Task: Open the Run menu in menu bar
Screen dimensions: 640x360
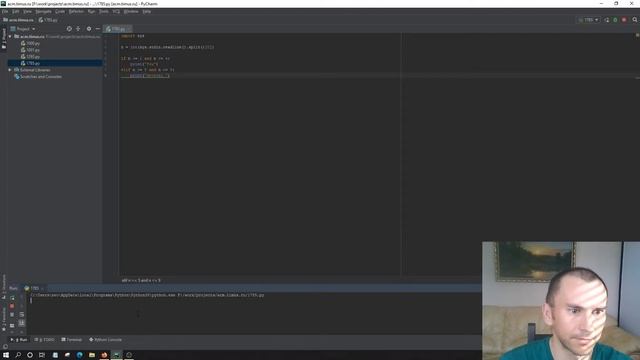Action: tap(91, 11)
